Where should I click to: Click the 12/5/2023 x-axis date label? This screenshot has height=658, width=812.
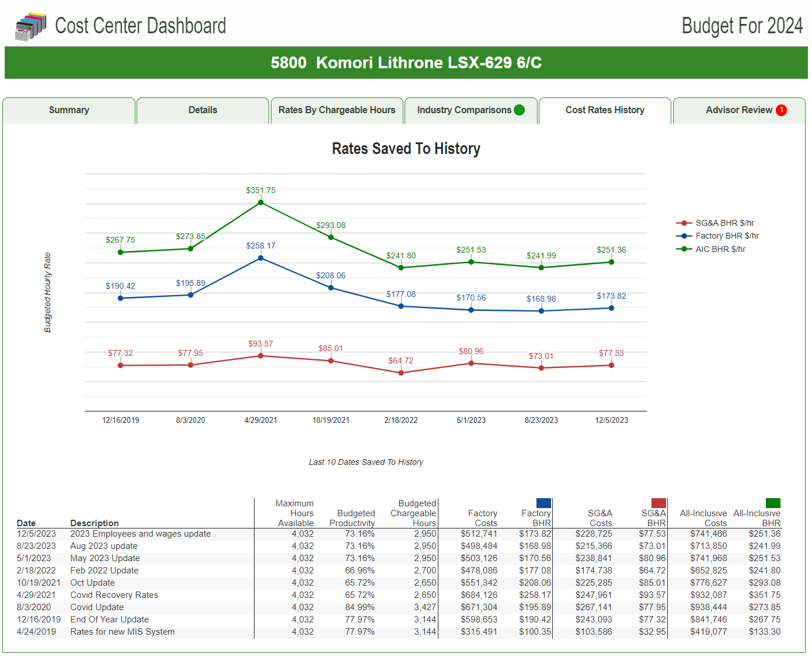coord(611,420)
